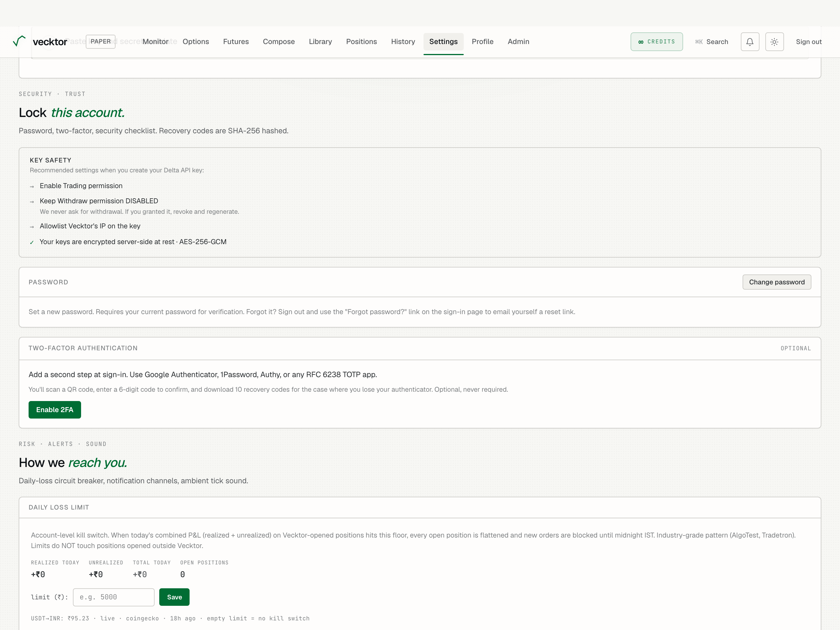Viewport: 840px width, 630px height.
Task: Go to Library tab
Action: coord(320,41)
